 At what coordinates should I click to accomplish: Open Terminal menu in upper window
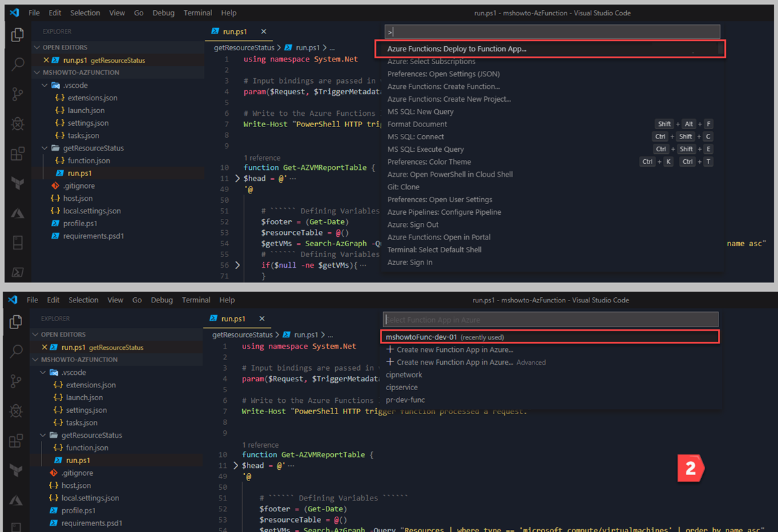tap(197, 13)
